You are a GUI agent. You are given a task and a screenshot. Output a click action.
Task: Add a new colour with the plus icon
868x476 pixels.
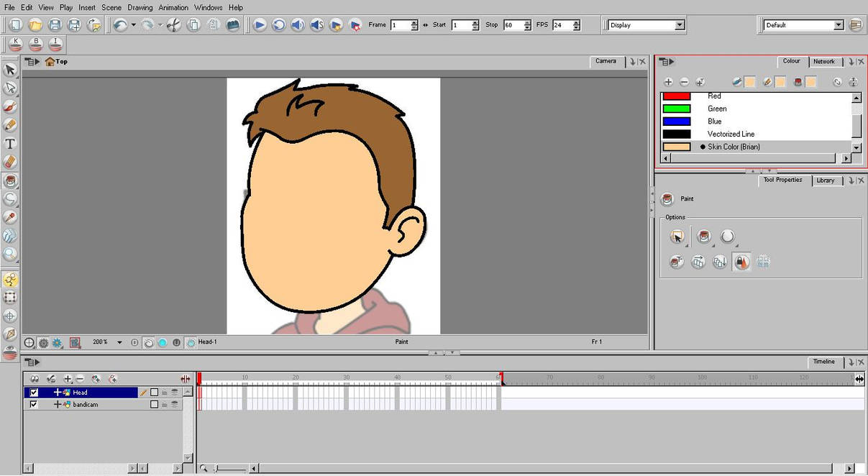[670, 81]
